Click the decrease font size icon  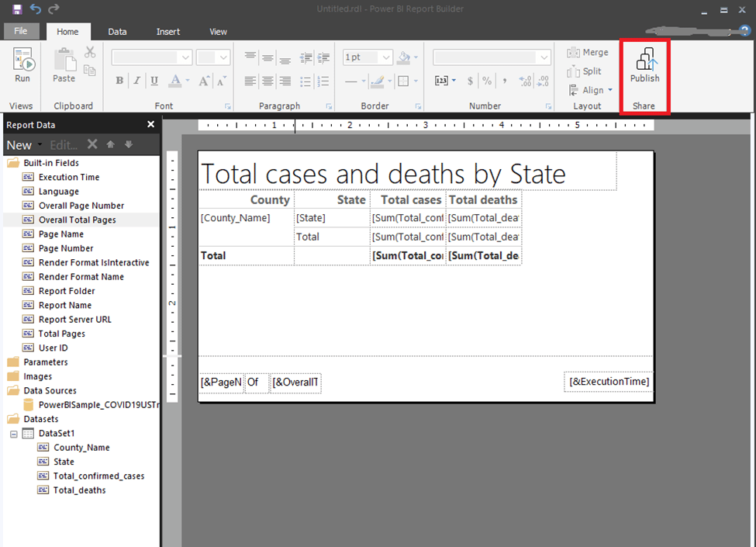pos(221,81)
